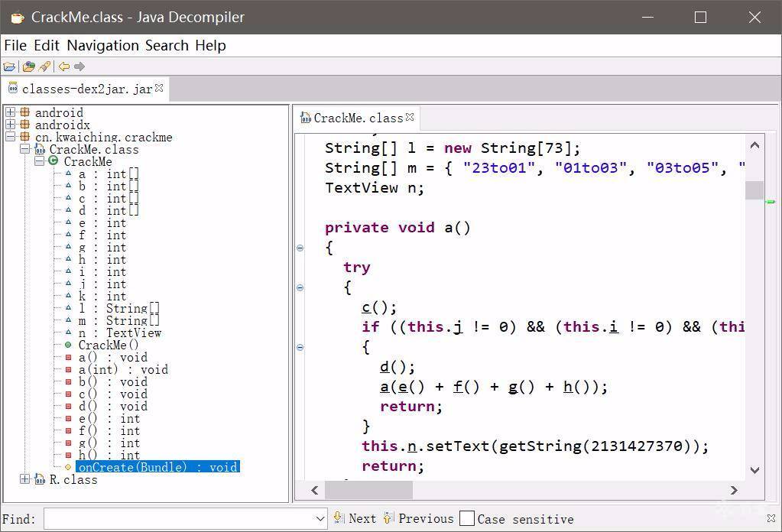The image size is (782, 532).
Task: Select field d : int[] in outline
Action: [x=109, y=210]
